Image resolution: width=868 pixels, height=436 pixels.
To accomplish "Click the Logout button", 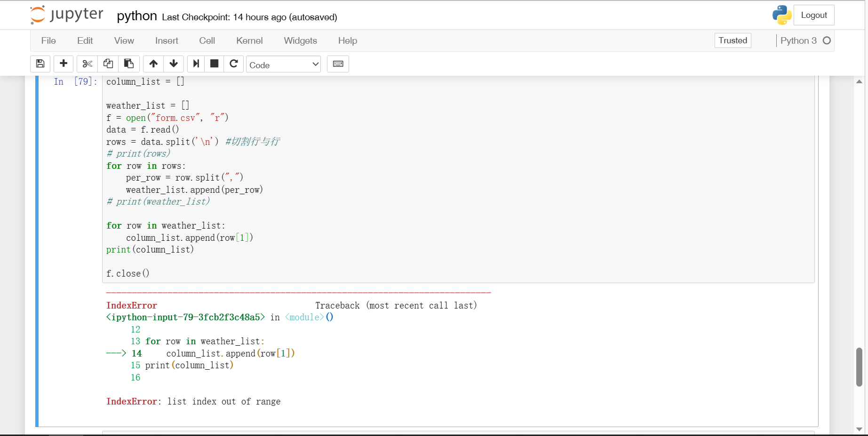I will pyautogui.click(x=813, y=15).
